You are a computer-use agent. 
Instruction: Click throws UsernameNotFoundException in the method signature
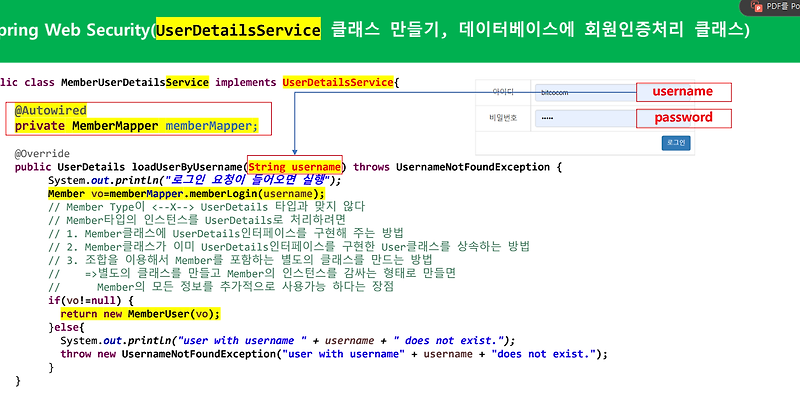coord(452,167)
